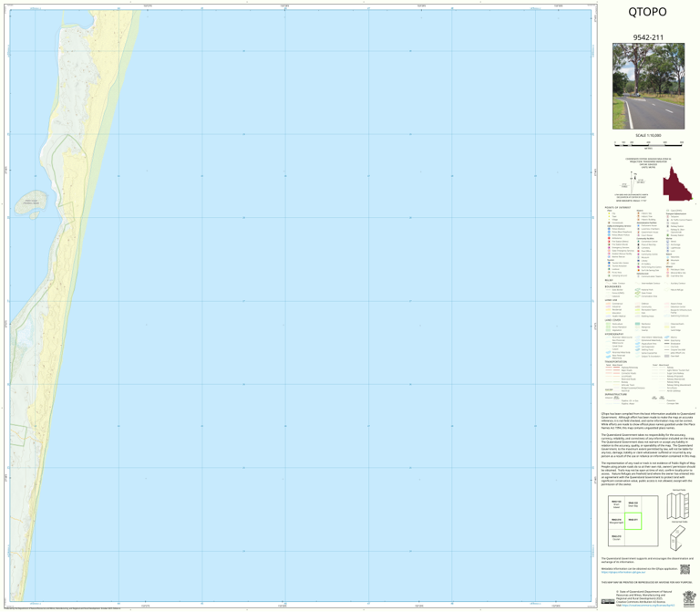Click the vertical folds diagram
Screen dimensions: 700x612
point(679,505)
